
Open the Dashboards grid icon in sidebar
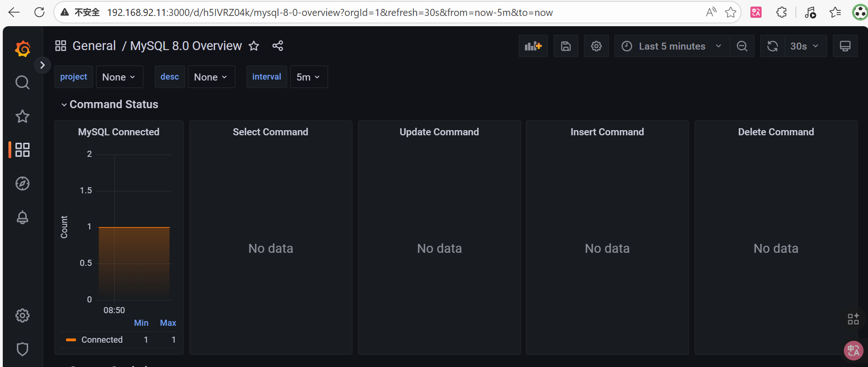[x=22, y=150]
